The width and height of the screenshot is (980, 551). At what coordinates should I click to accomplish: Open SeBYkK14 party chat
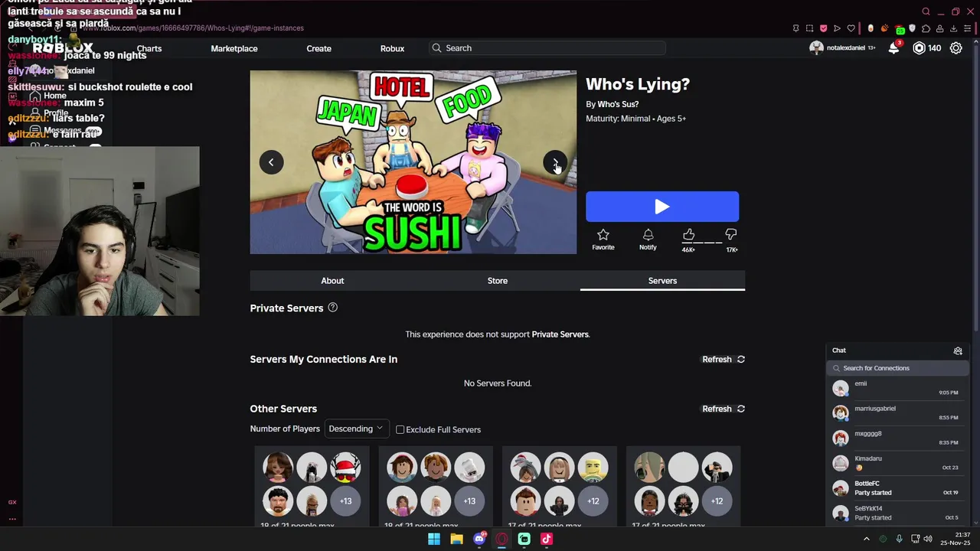[x=897, y=513]
